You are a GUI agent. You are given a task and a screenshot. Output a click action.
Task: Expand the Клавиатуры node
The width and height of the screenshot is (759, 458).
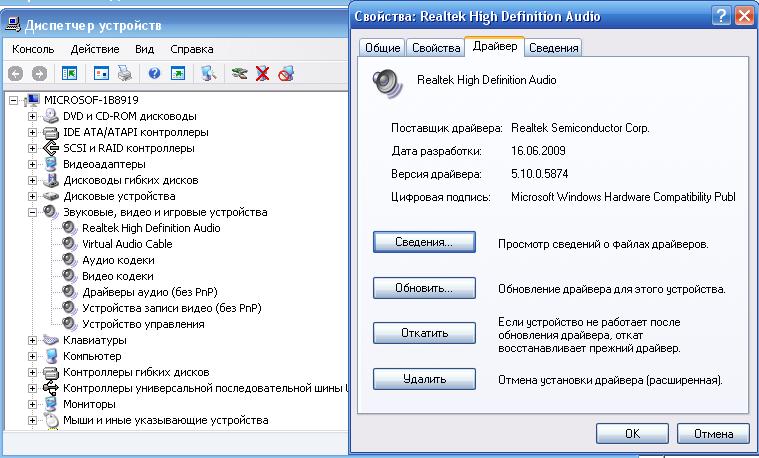[32, 340]
